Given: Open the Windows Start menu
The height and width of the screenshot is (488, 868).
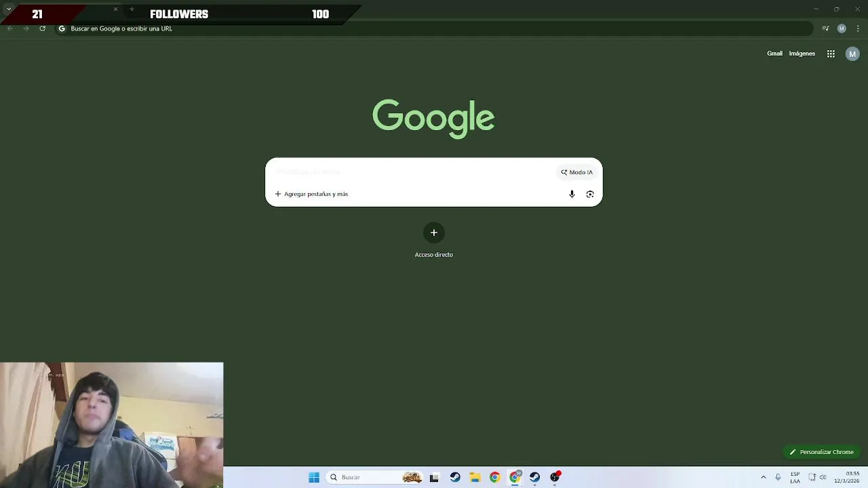Looking at the screenshot, I should 314,477.
